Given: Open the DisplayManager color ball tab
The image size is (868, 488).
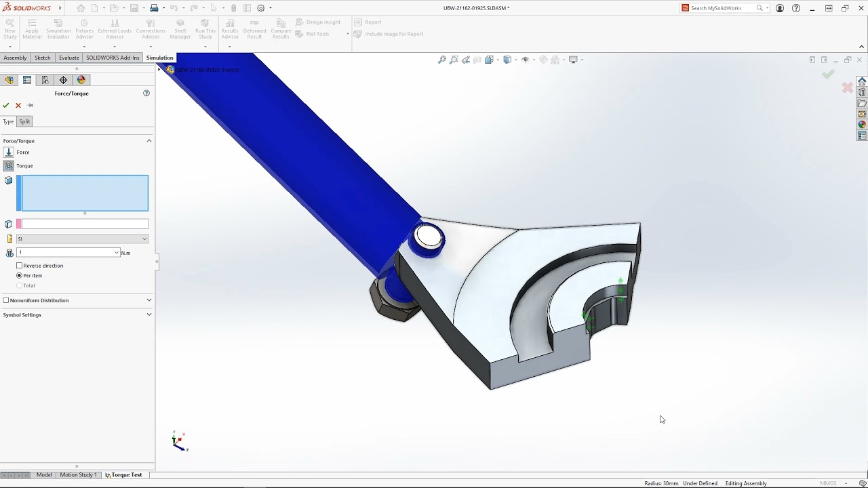Looking at the screenshot, I should point(81,80).
